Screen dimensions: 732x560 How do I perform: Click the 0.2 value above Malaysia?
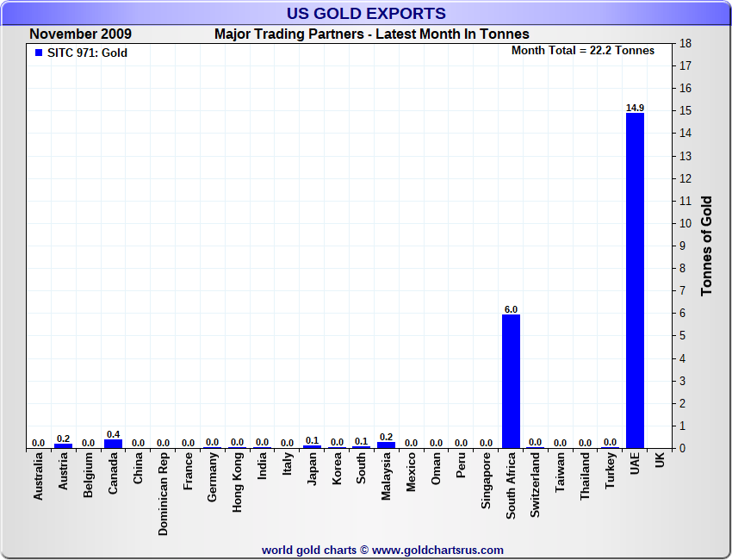pos(386,437)
